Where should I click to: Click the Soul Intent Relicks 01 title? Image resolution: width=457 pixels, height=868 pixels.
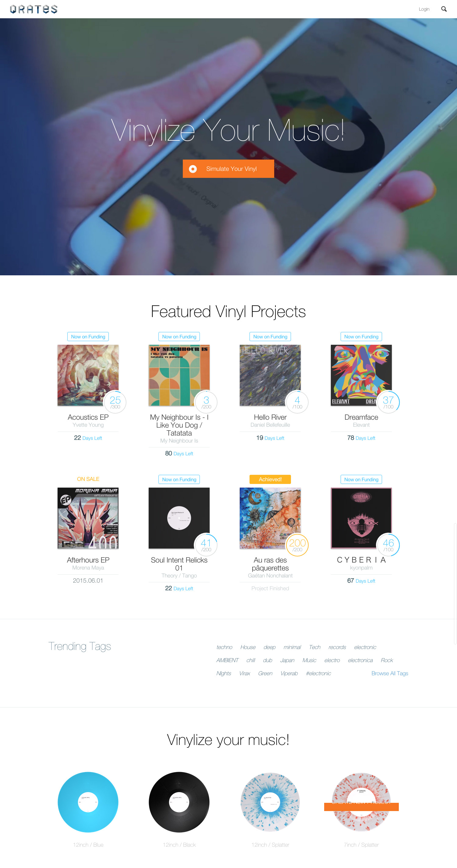[179, 564]
